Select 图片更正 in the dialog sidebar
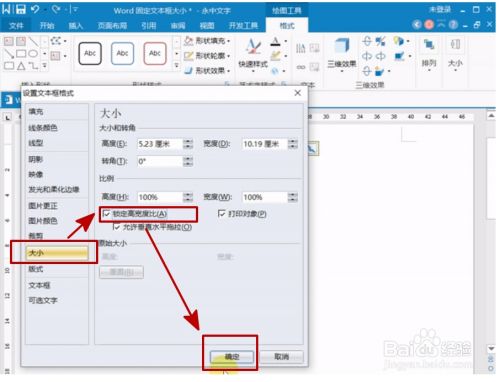Screen dimensions: 500x382 tap(57, 206)
